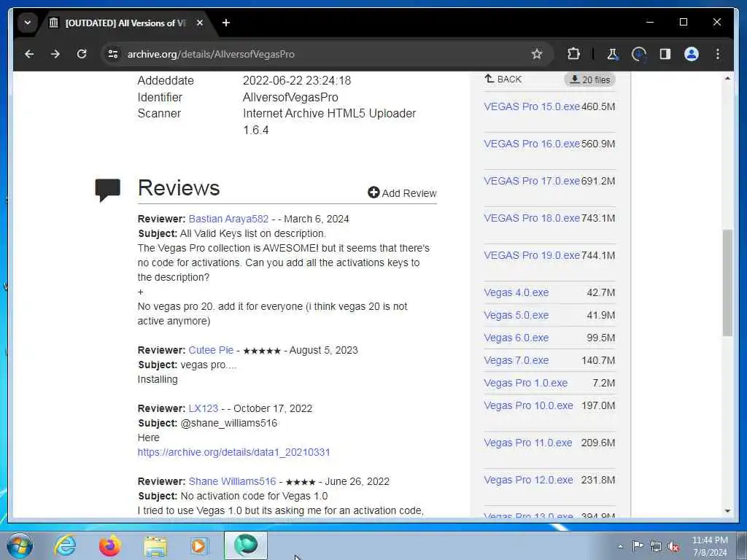Open reviewer Cutee Pie profile
This screenshot has width=747, height=560.
click(211, 350)
